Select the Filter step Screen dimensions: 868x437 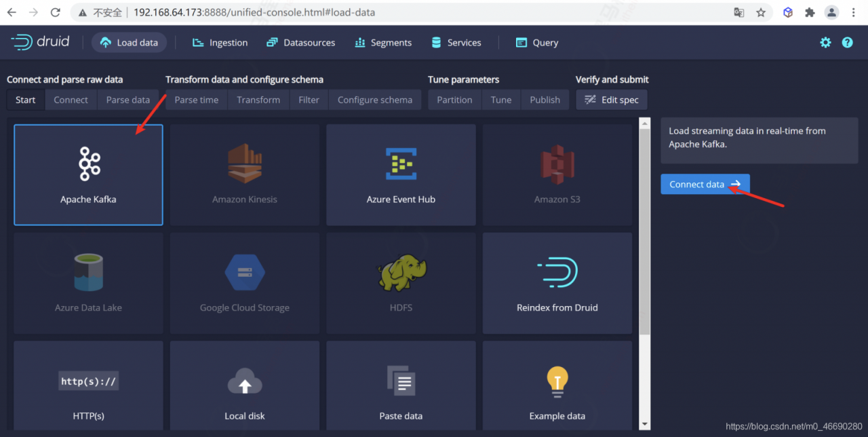pyautogui.click(x=309, y=100)
